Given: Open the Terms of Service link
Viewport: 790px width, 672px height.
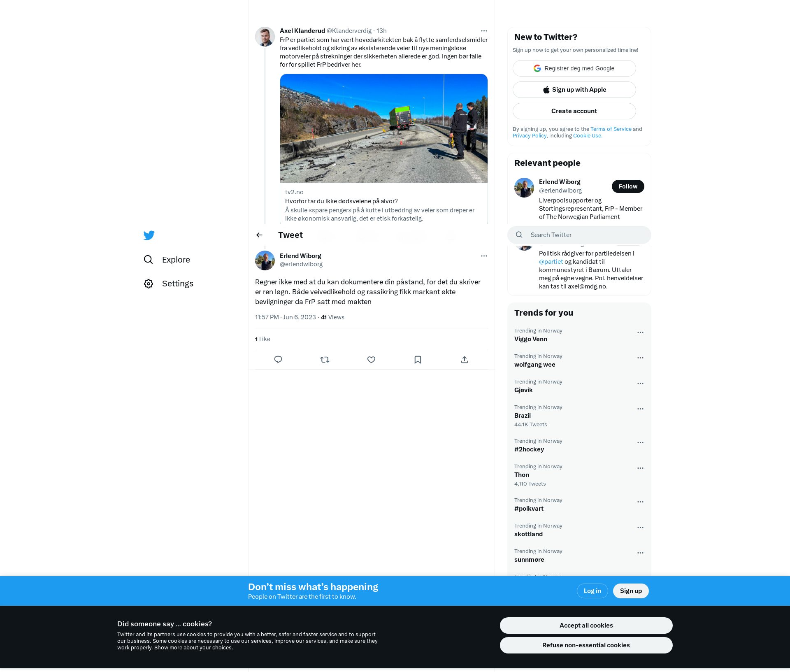Looking at the screenshot, I should coord(611,129).
